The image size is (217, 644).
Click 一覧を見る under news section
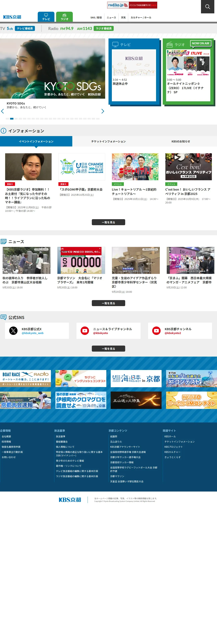108,303
